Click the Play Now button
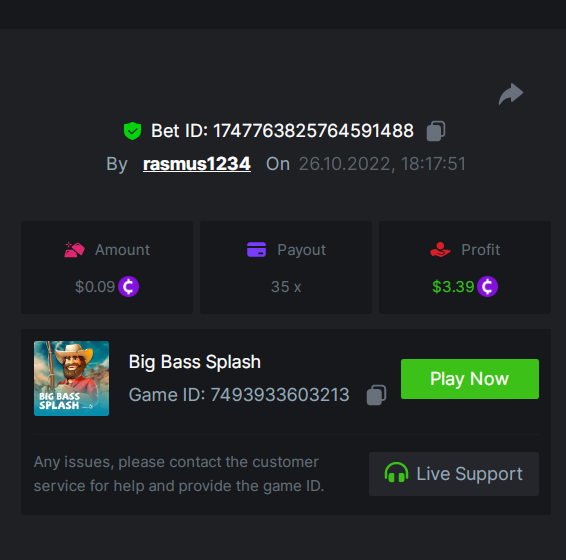 click(470, 379)
